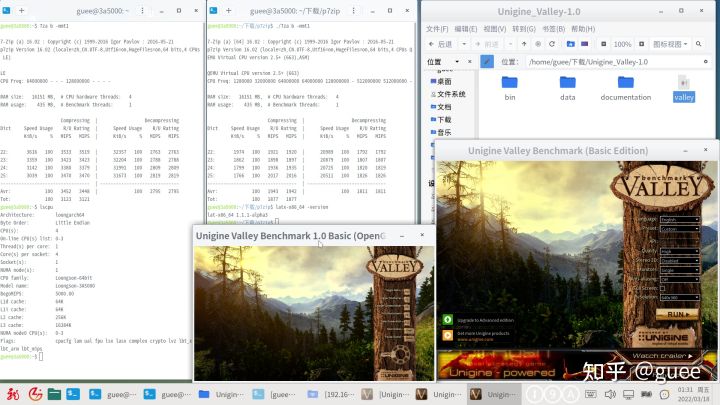Open the Preset dropdown in Valley launcher

[x=680, y=228]
